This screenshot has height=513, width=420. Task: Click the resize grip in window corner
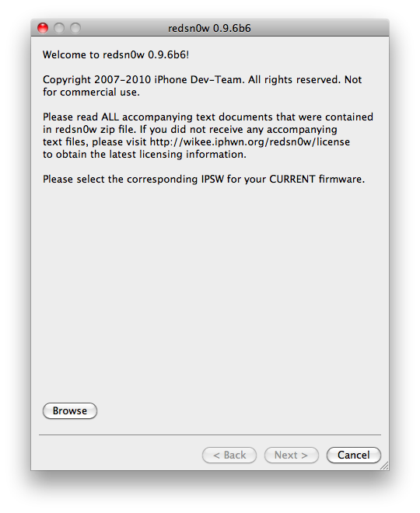point(384,466)
